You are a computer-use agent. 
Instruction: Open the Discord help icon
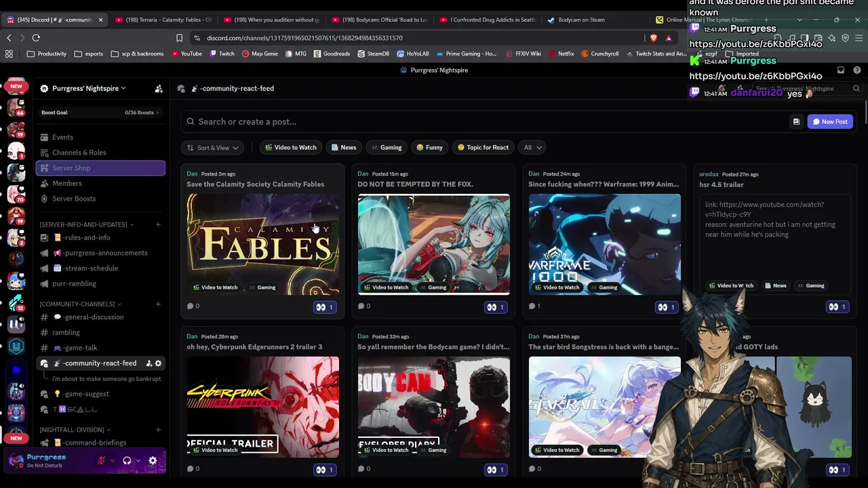857,70
